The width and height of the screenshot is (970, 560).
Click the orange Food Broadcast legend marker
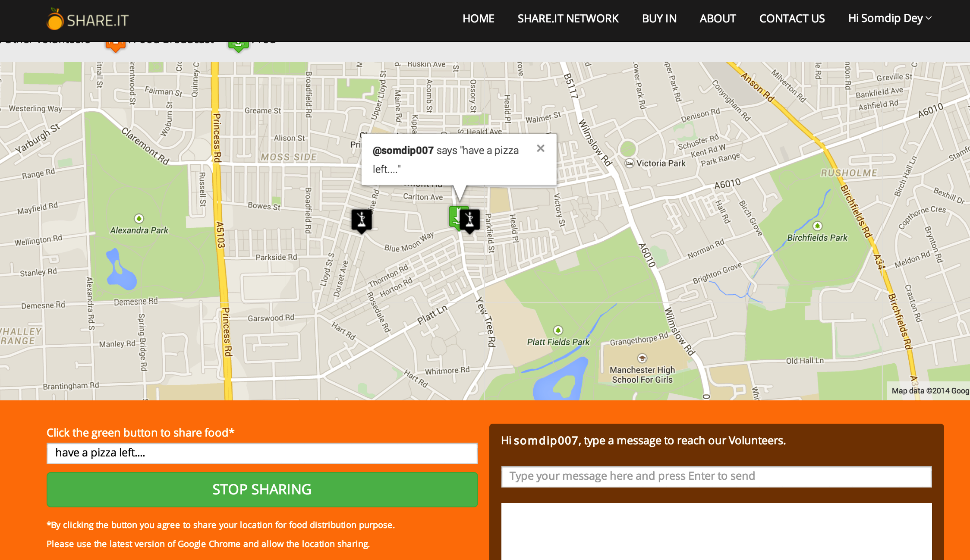(115, 46)
